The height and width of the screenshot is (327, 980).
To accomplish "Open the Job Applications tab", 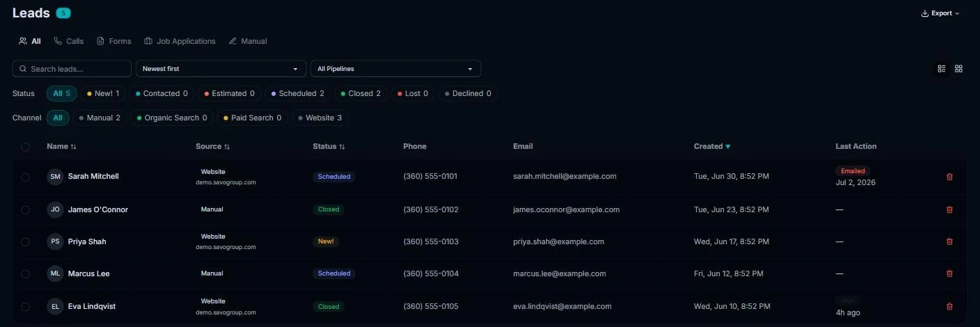I will click(180, 41).
